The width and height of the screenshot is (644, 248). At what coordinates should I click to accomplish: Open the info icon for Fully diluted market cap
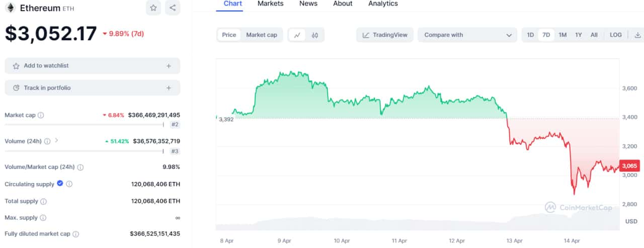coord(75,234)
